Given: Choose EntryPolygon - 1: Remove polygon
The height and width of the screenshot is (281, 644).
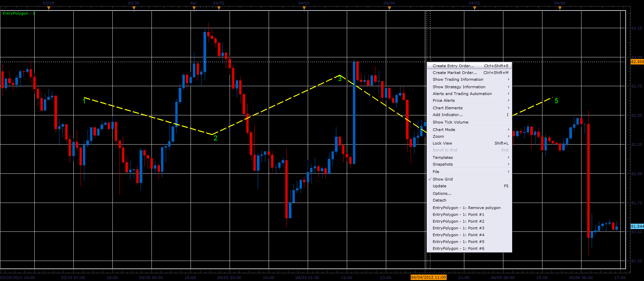Looking at the screenshot, I should 469,208.
